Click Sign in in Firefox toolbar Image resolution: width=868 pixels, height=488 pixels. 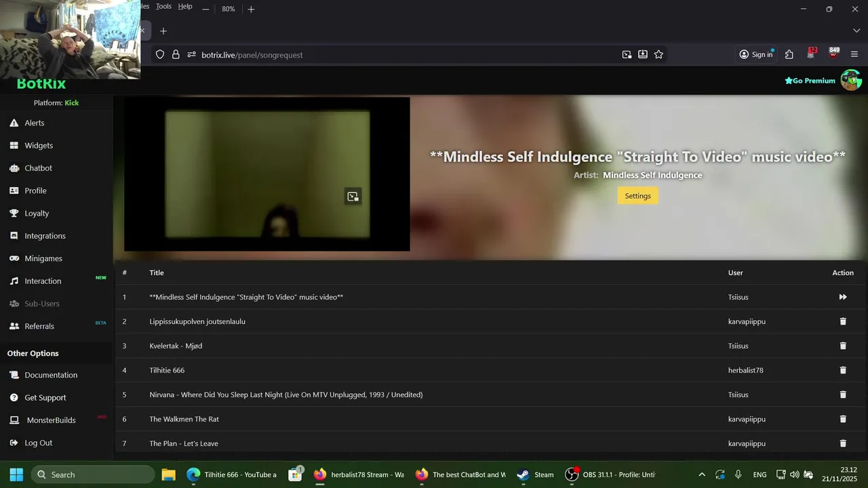(756, 55)
